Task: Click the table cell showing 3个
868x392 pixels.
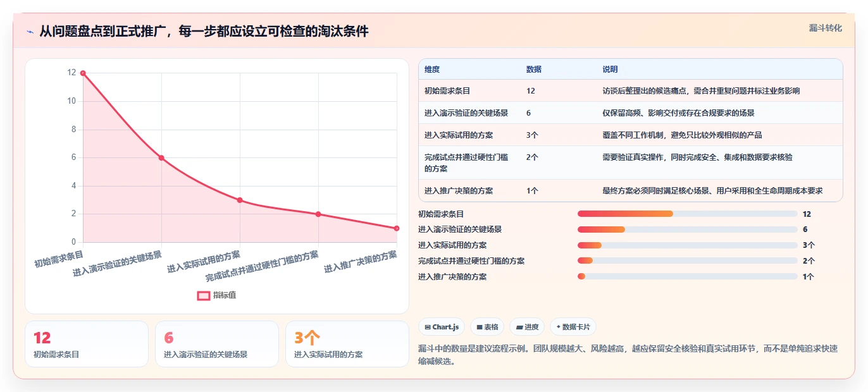Action: tap(532, 135)
